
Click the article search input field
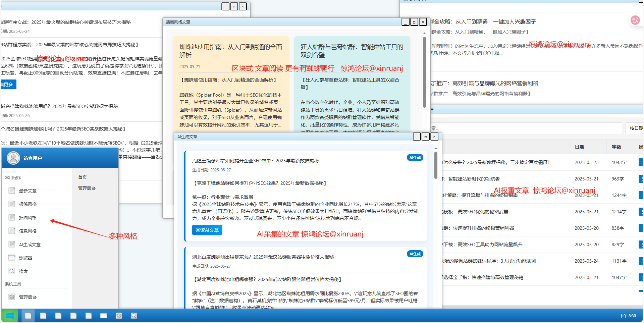coord(526,128)
